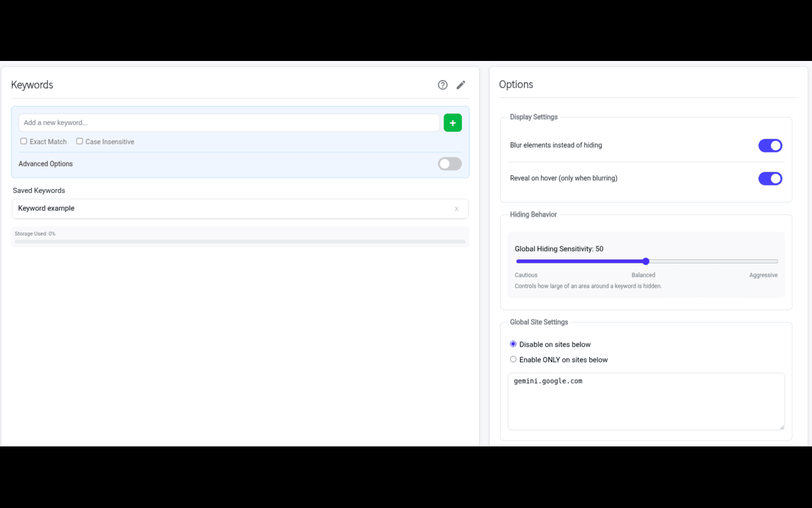The width and height of the screenshot is (812, 508).
Task: Disable Blur elements instead of hiding
Action: click(x=770, y=145)
